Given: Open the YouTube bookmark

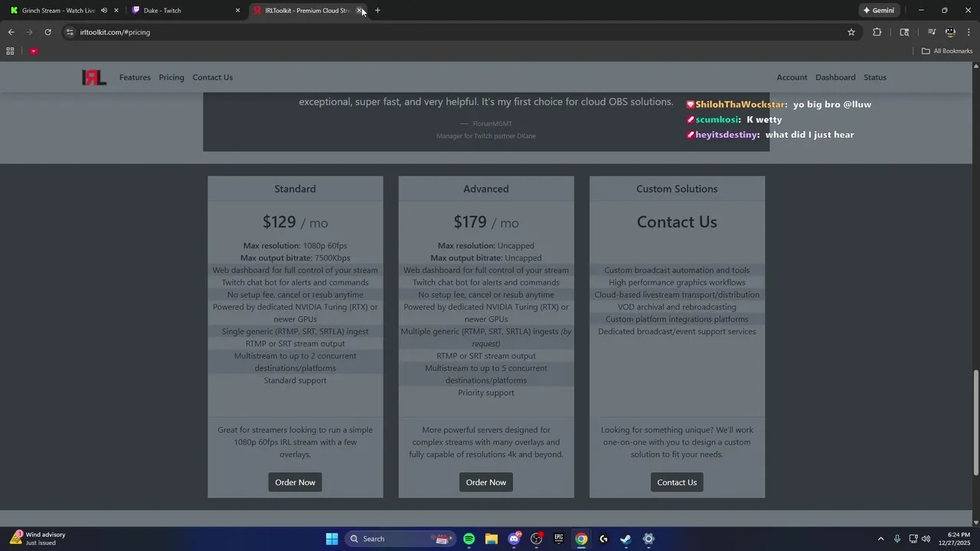Looking at the screenshot, I should click(x=34, y=51).
